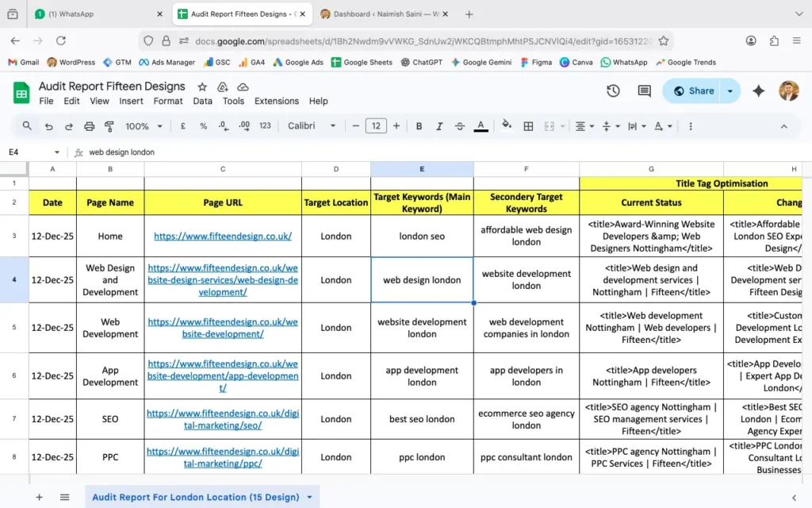Open borders options
Screen dimensions: 812x508
tap(528, 126)
